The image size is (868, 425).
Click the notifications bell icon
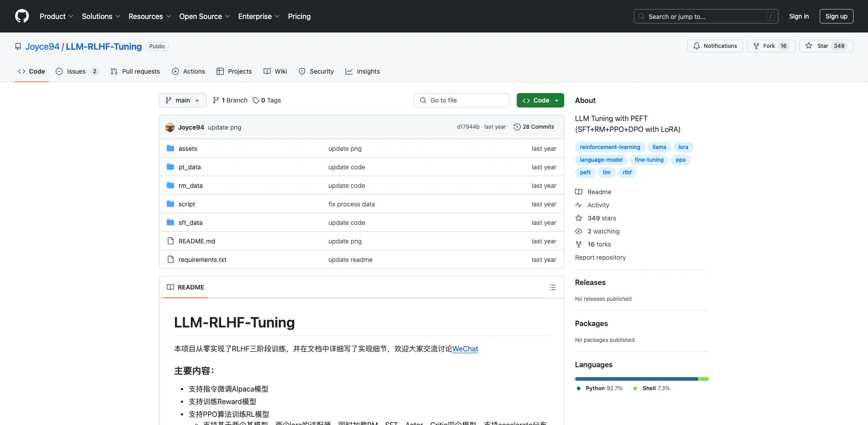(x=697, y=46)
